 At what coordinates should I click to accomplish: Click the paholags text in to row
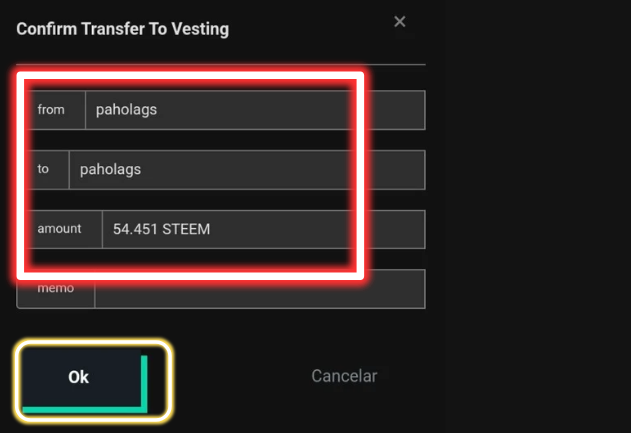[x=110, y=169]
